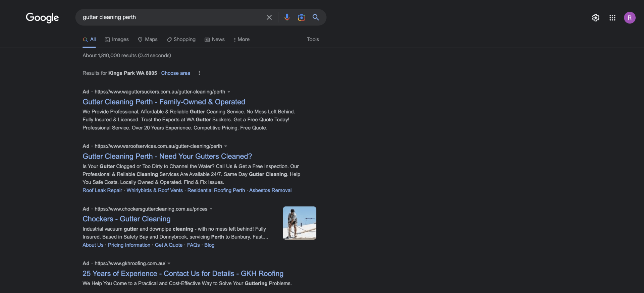Expand the chockersguttercleaning ad URL dropdown arrow
Image resolution: width=644 pixels, height=293 pixels.
point(211,209)
